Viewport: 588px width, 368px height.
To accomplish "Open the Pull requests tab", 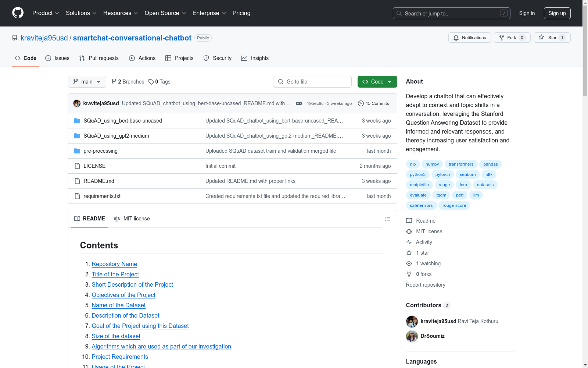I will (x=99, y=58).
